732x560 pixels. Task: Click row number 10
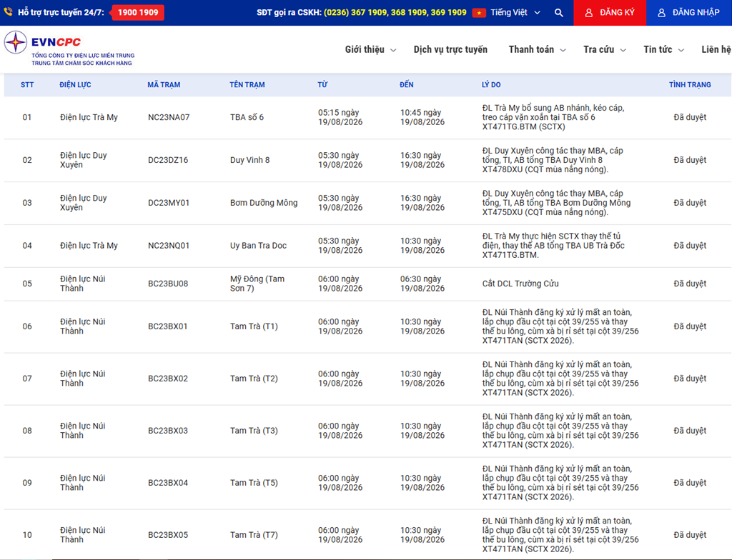coord(27,535)
